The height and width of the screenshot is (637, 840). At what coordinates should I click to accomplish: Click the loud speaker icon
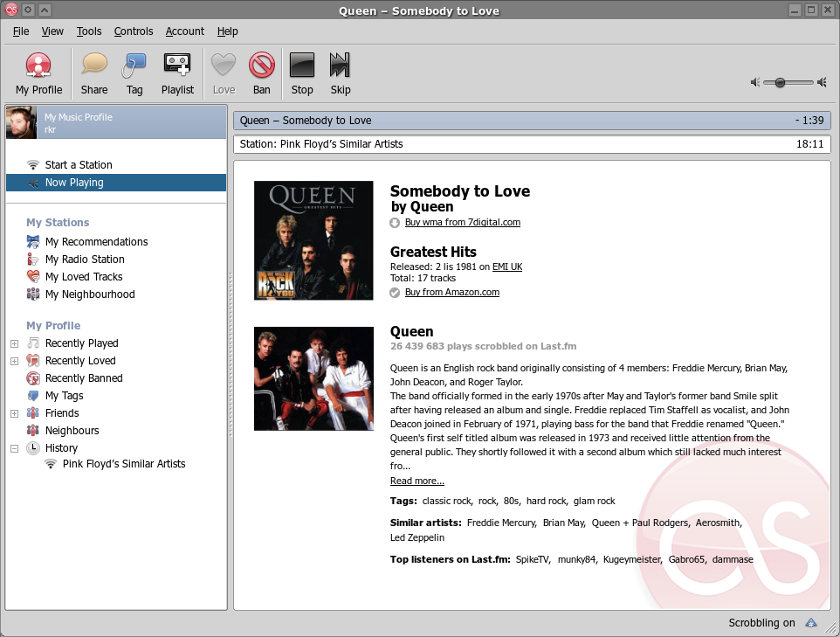(823, 82)
